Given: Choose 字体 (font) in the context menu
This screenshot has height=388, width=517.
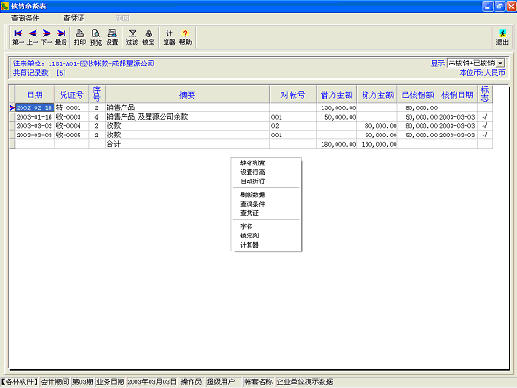Looking at the screenshot, I should [246, 226].
